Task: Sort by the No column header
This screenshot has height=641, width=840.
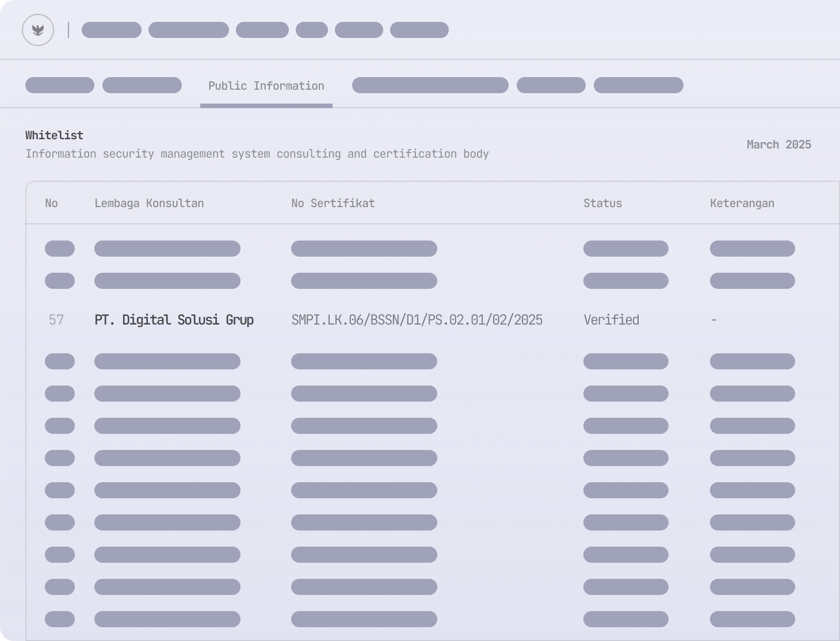Action: 51,203
